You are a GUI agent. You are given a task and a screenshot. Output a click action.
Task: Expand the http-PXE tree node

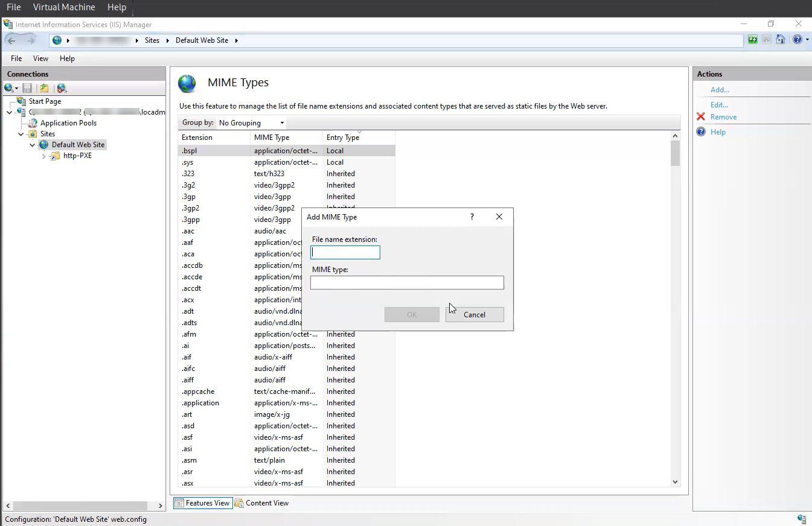pos(44,156)
